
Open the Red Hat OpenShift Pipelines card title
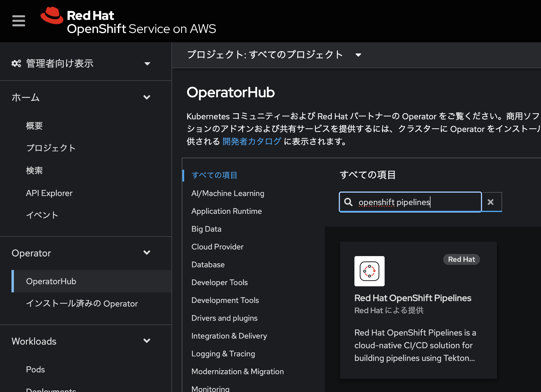click(x=413, y=298)
